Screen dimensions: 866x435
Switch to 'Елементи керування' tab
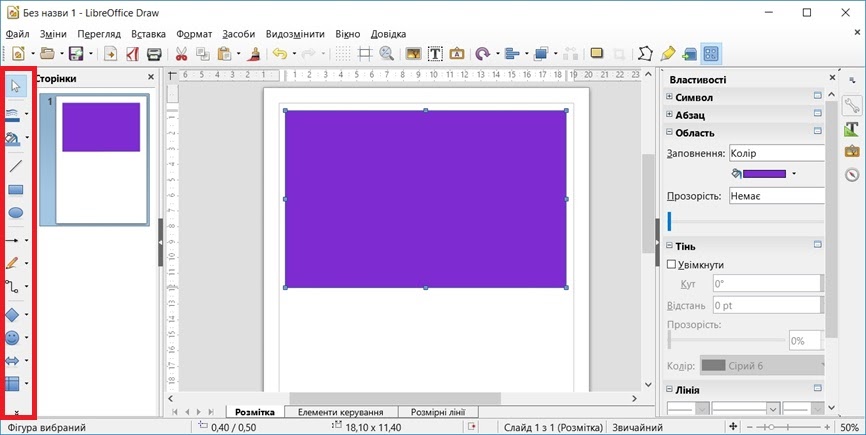341,412
